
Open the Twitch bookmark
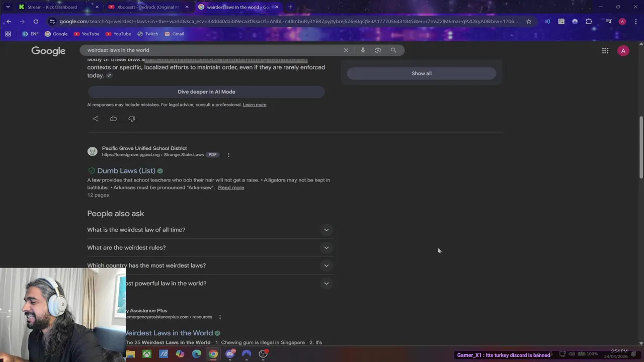pos(147,34)
